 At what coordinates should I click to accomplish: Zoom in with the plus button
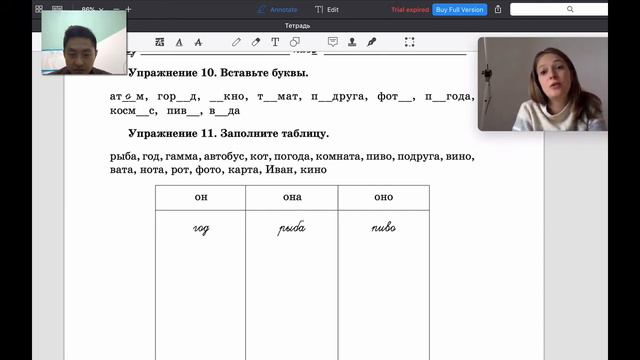point(129,9)
